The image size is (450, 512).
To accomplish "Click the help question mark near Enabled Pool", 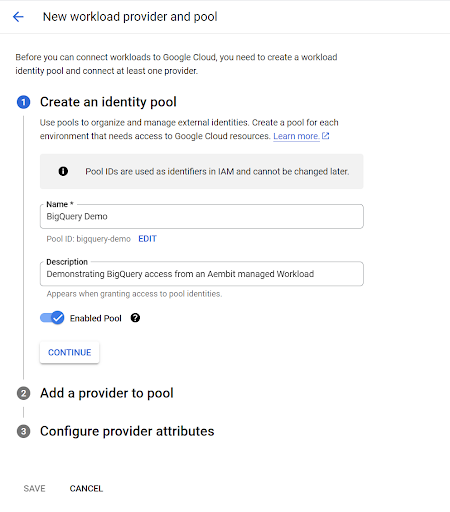I will tap(135, 318).
